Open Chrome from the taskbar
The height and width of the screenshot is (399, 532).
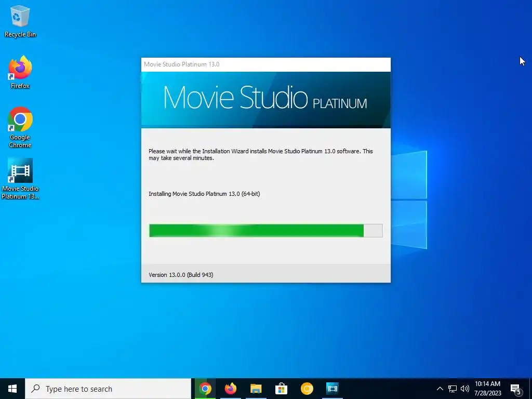(x=205, y=389)
